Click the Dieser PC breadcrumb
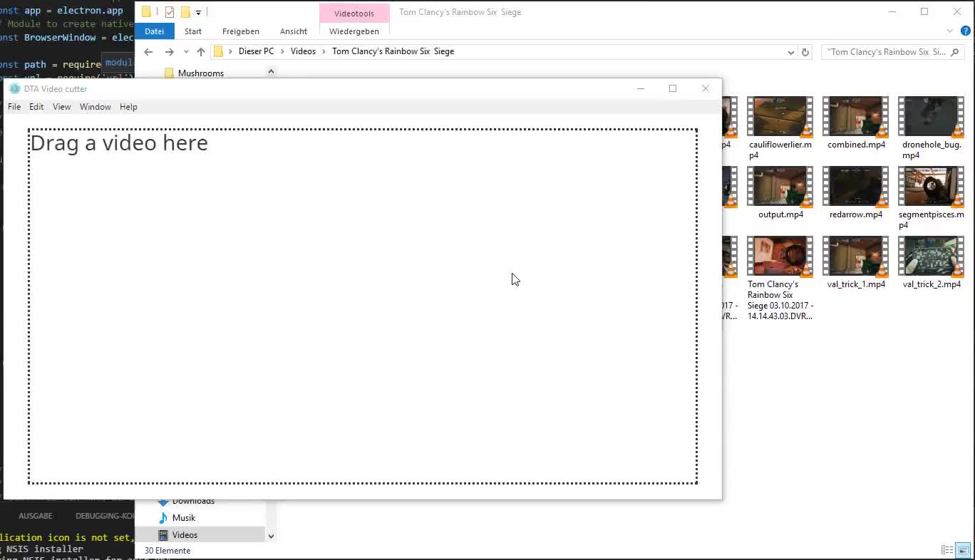This screenshot has width=975, height=560. point(256,51)
